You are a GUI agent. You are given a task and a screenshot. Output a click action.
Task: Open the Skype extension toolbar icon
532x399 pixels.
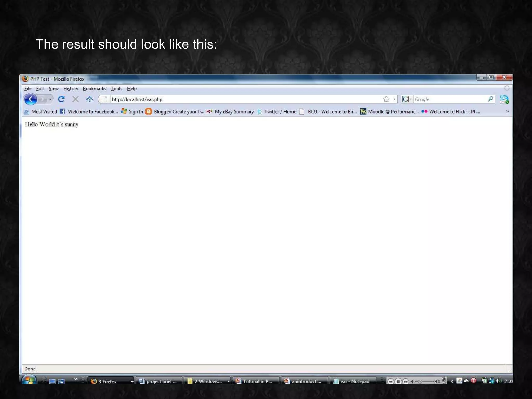click(504, 99)
